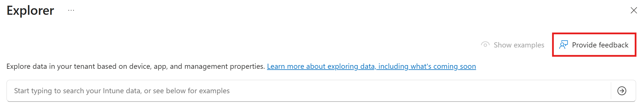This screenshot has width=644, height=106.
Task: Focus the Intune data search box
Action: click(x=309, y=91)
